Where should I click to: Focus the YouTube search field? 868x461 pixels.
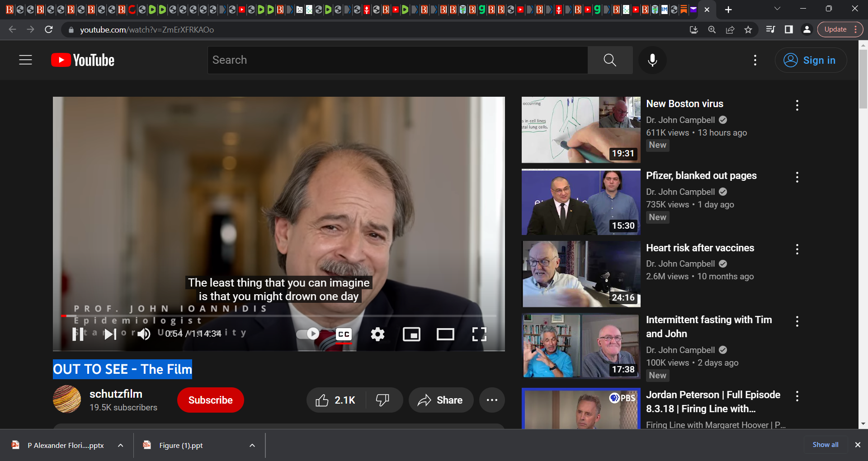(x=398, y=60)
